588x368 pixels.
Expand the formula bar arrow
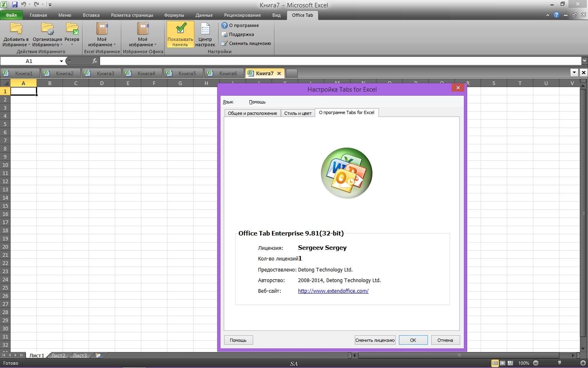[584, 61]
